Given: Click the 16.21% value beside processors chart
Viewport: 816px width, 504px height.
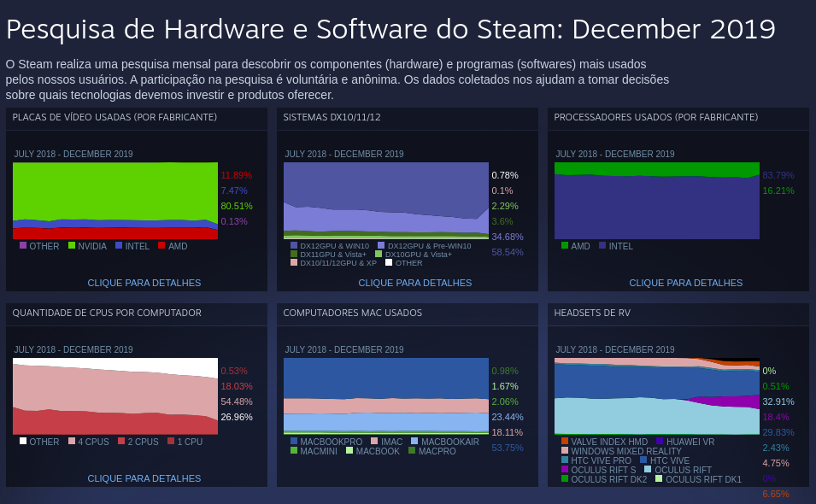Looking at the screenshot, I should (778, 190).
